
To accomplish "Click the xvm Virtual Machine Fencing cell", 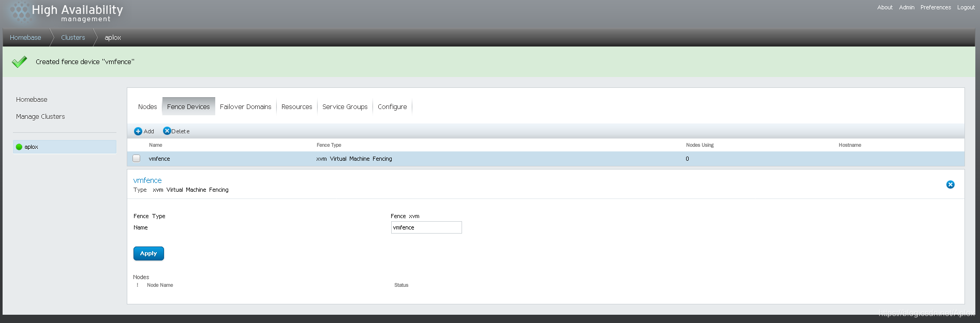I will click(354, 159).
